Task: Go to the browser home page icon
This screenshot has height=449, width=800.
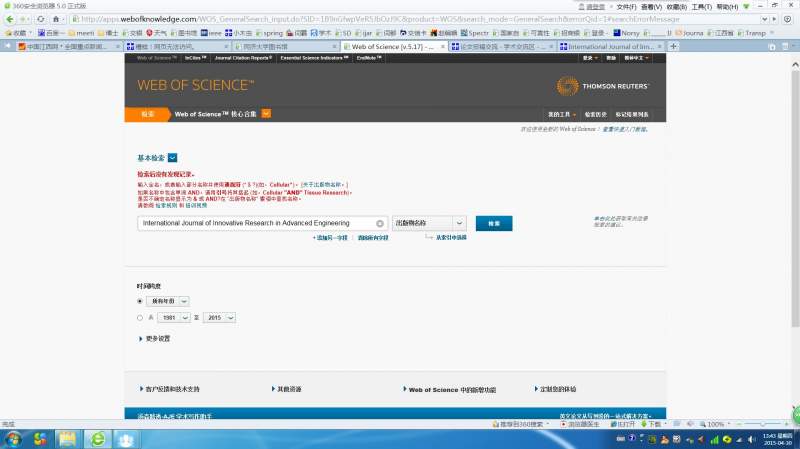Action: point(56,19)
